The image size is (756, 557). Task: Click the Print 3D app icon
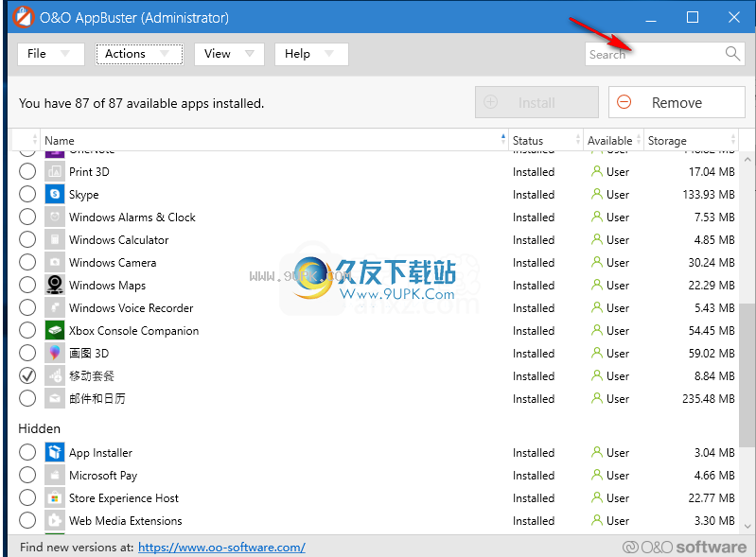click(55, 171)
